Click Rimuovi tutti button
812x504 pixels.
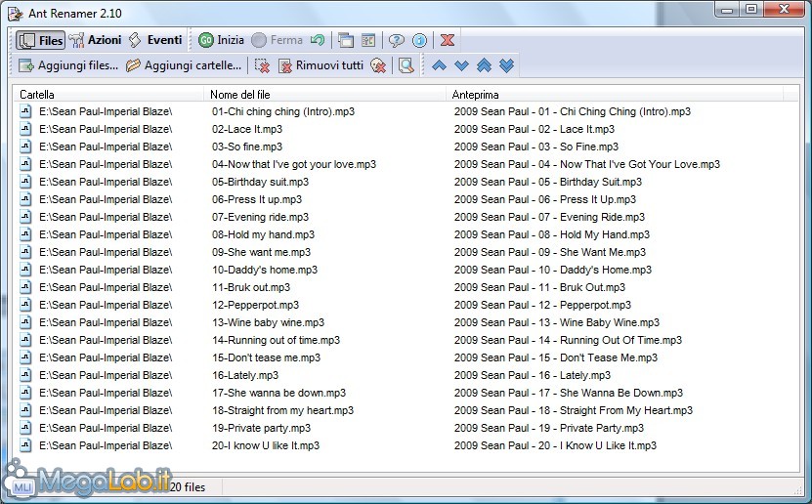tap(321, 65)
